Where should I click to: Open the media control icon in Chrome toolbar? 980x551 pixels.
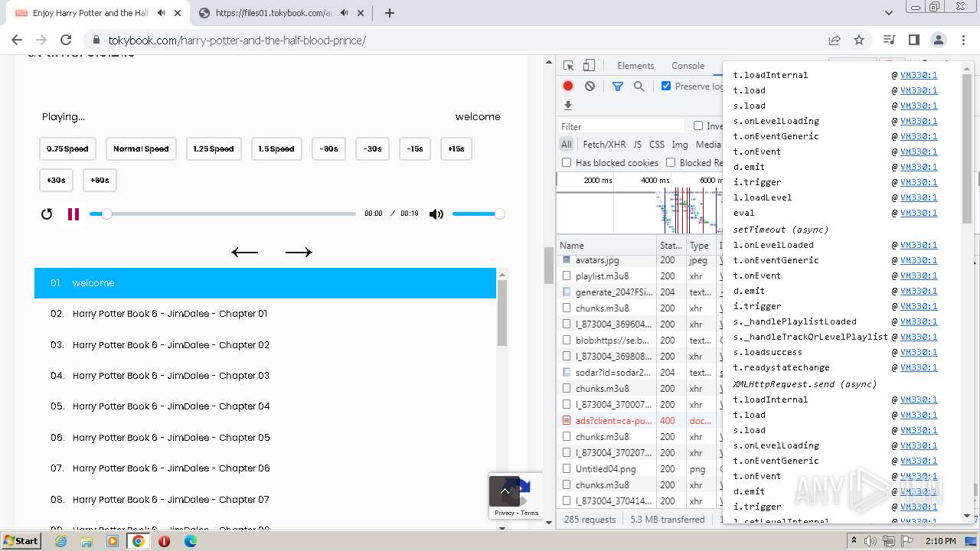point(889,40)
